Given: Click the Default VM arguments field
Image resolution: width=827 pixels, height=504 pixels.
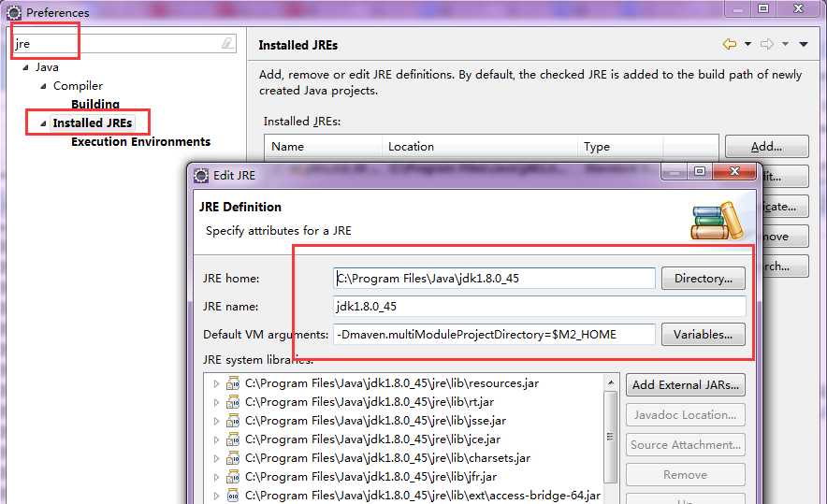Looking at the screenshot, I should point(494,334).
